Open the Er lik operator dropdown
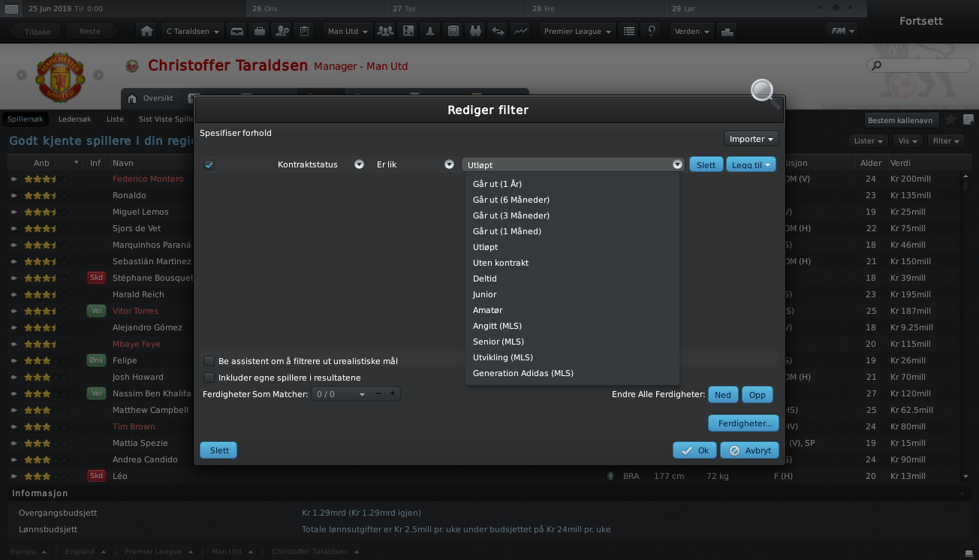Image resolution: width=979 pixels, height=560 pixels. point(449,164)
